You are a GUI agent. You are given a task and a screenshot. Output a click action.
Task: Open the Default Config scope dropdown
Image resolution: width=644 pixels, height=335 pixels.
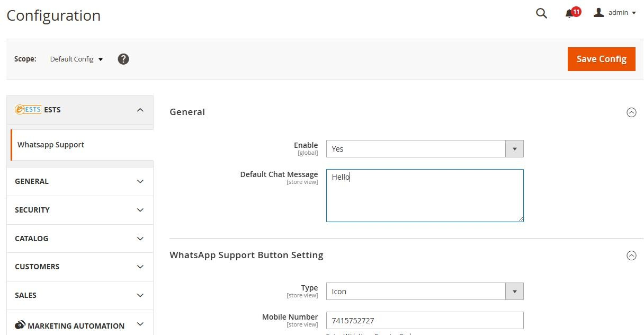click(76, 59)
